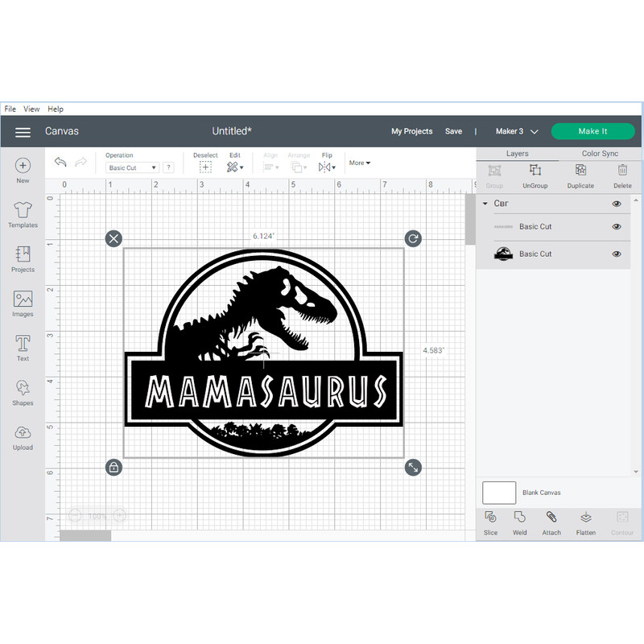This screenshot has height=644, width=644.
Task: Duplicate the selected layer
Action: click(x=580, y=175)
